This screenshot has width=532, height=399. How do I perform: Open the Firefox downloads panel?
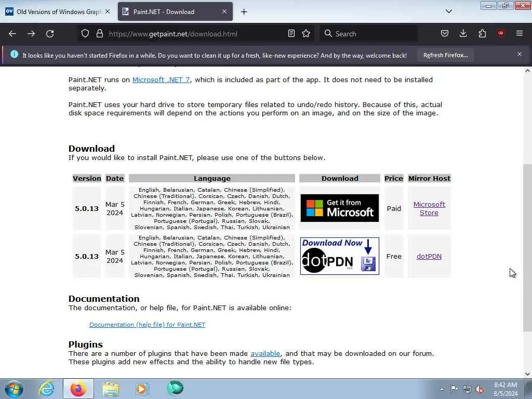point(463,33)
